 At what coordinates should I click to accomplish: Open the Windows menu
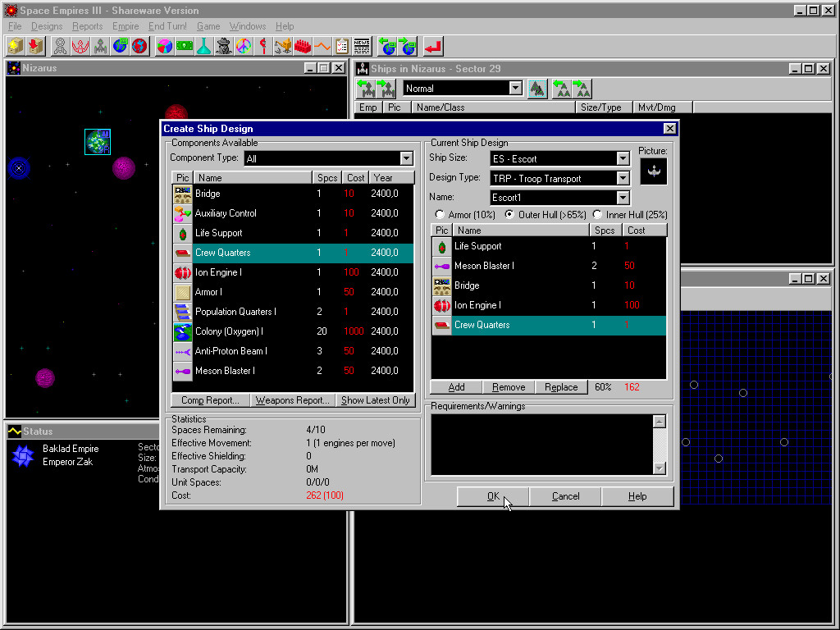pos(248,26)
